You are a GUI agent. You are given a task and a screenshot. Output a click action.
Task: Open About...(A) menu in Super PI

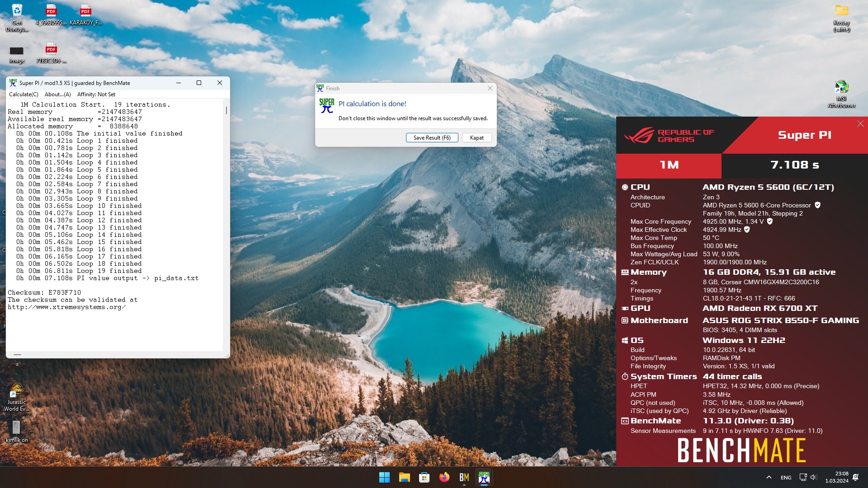[57, 94]
